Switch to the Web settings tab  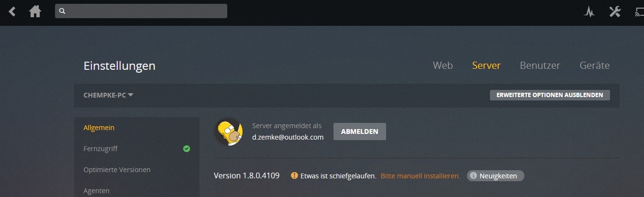point(443,66)
